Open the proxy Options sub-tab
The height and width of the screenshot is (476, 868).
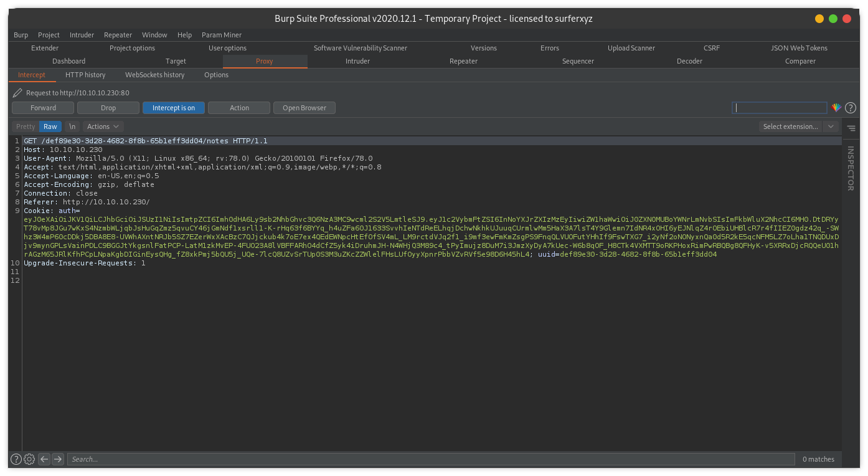216,75
